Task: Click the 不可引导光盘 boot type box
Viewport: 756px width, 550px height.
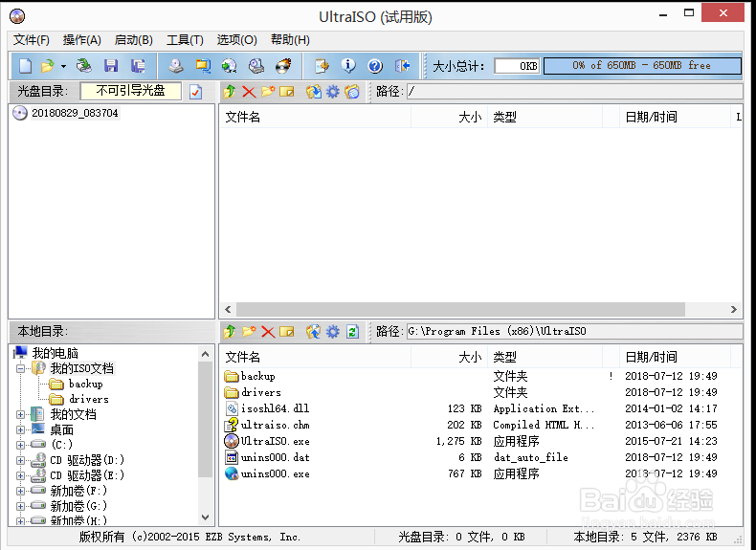Action: click(131, 91)
